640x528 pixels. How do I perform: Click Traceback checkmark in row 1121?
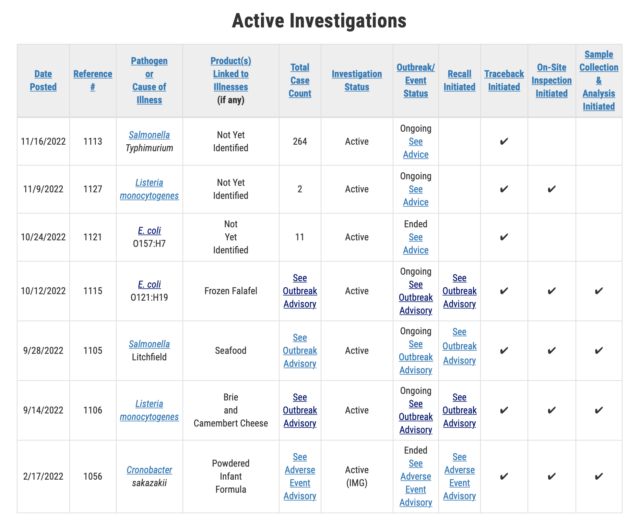[x=504, y=237]
